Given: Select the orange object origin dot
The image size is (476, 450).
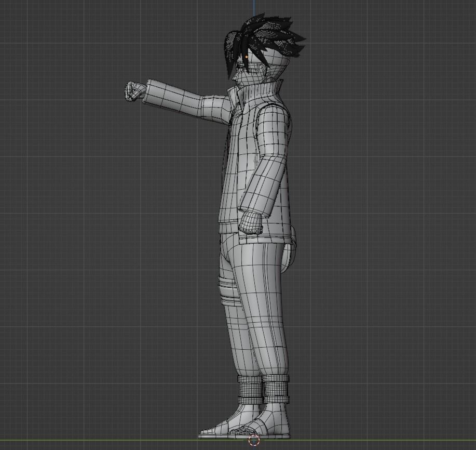Looking at the screenshot, I should pyautogui.click(x=247, y=57).
